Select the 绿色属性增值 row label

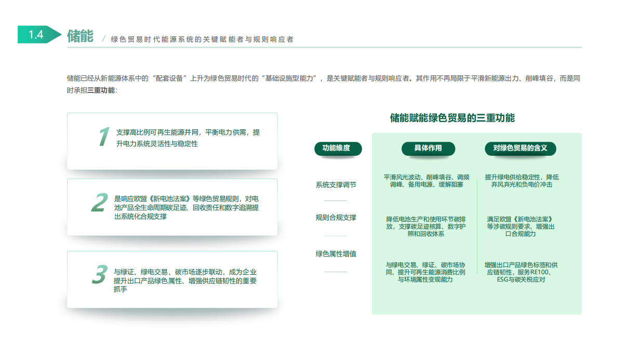(336, 254)
